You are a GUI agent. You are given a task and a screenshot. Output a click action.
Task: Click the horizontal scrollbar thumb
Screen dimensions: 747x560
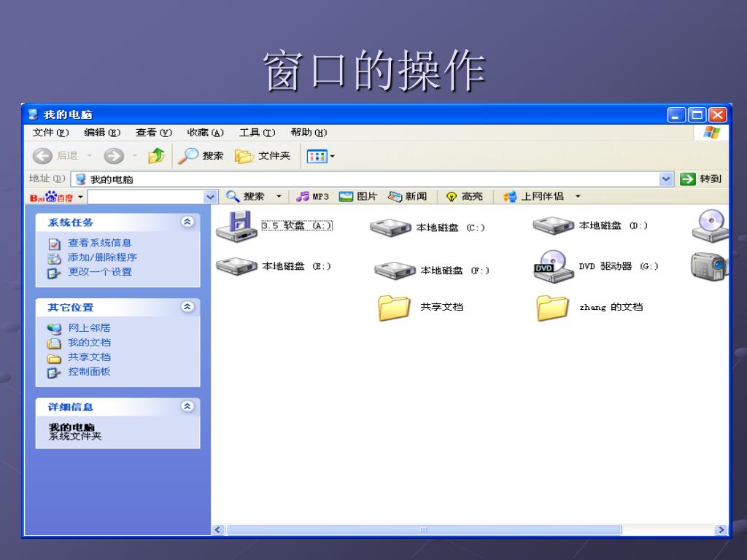[424, 529]
